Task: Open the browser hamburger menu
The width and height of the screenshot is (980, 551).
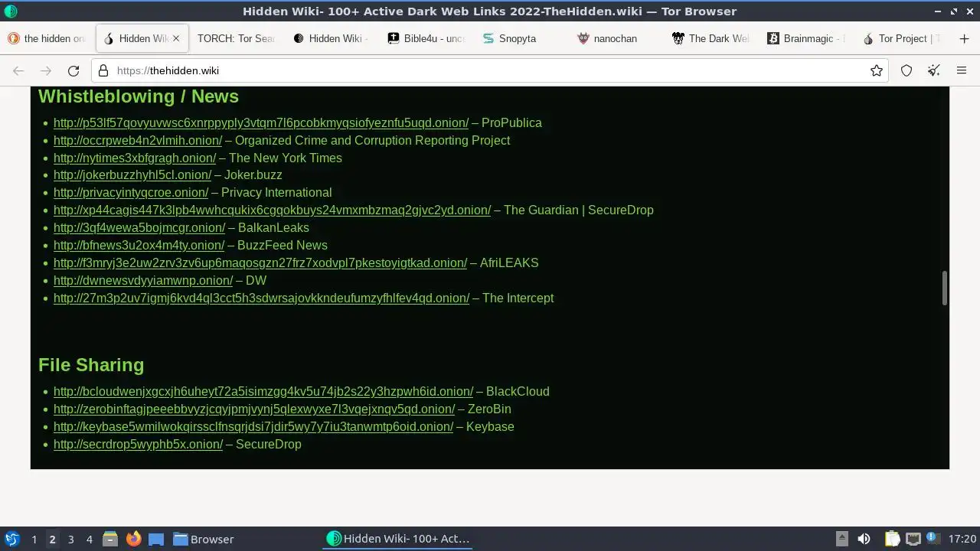Action: pyautogui.click(x=962, y=70)
